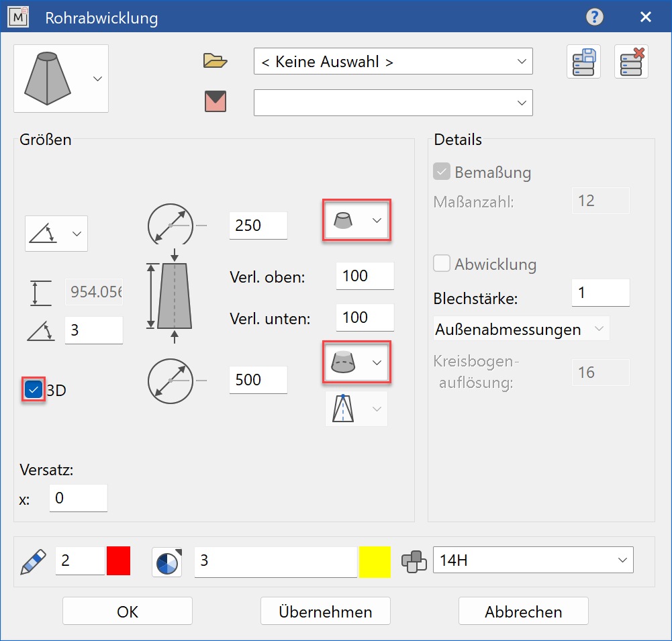Open the bottom end shape dropdown
The height and width of the screenshot is (641, 672).
[356, 362]
